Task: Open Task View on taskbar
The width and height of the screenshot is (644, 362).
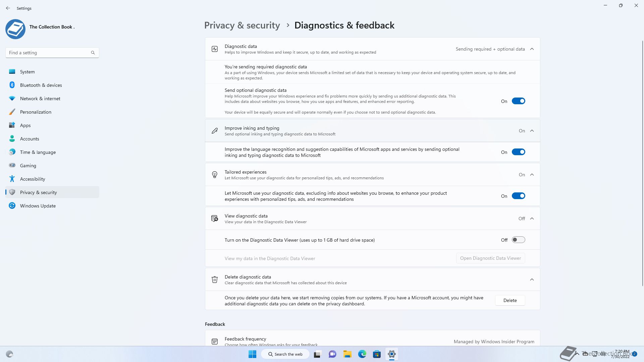Action: [317, 354]
